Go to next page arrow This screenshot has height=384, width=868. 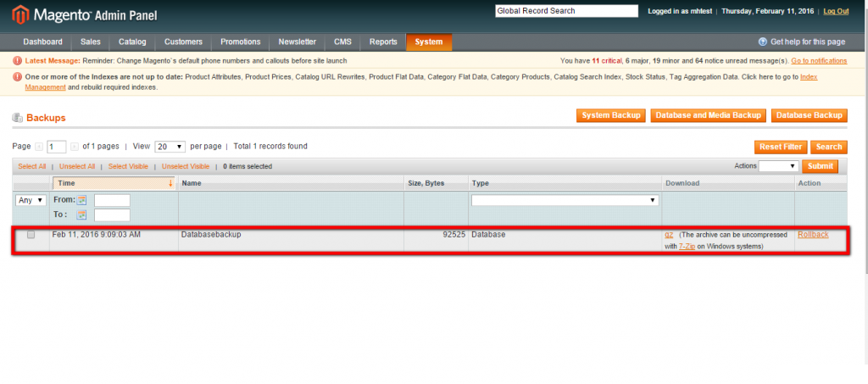pyautogui.click(x=75, y=147)
